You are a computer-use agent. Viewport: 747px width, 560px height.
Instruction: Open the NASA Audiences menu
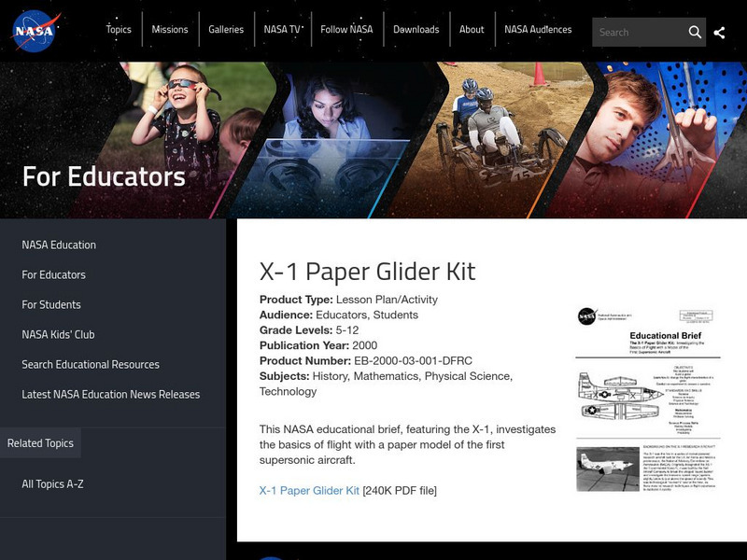538,29
